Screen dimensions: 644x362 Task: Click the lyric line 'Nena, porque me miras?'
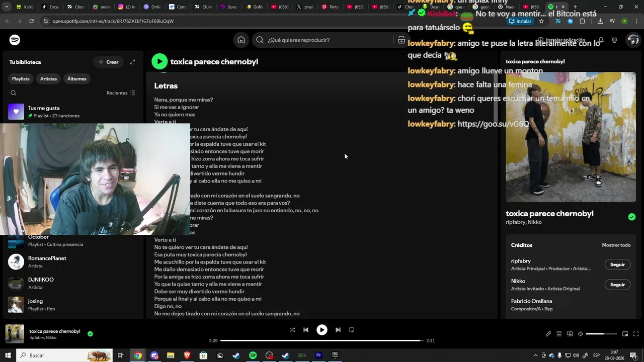[184, 100]
